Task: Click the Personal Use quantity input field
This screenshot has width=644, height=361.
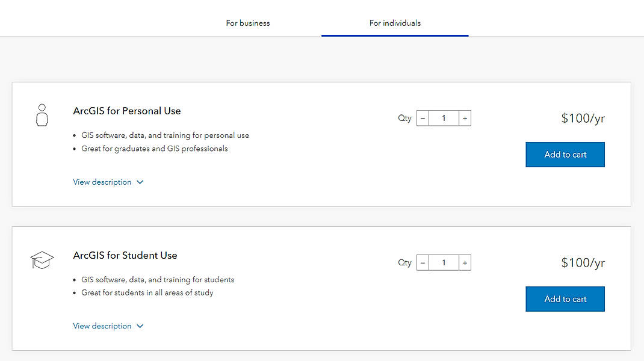Action: (x=444, y=119)
